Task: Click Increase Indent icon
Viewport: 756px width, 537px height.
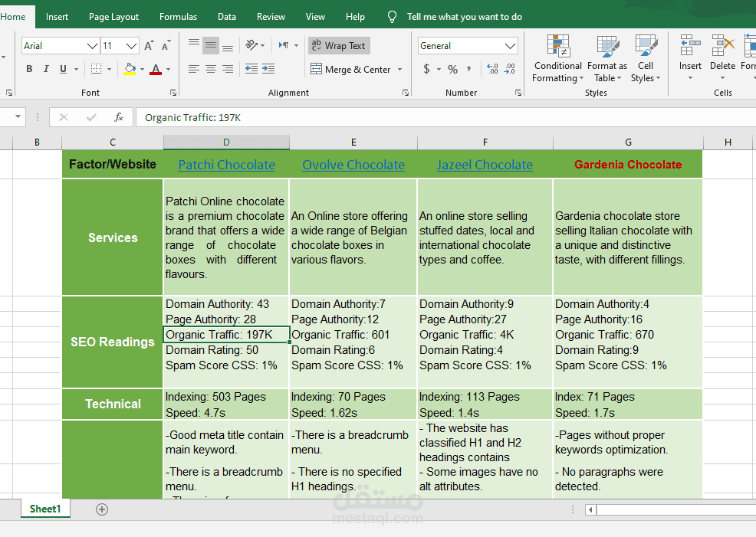Action: click(x=268, y=69)
